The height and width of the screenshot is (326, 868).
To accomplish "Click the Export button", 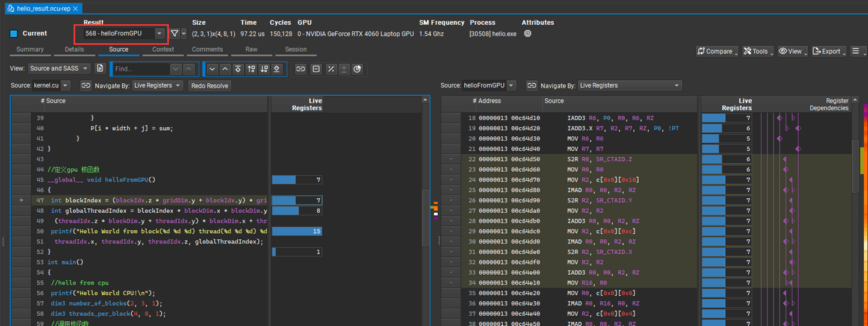I will (x=829, y=51).
